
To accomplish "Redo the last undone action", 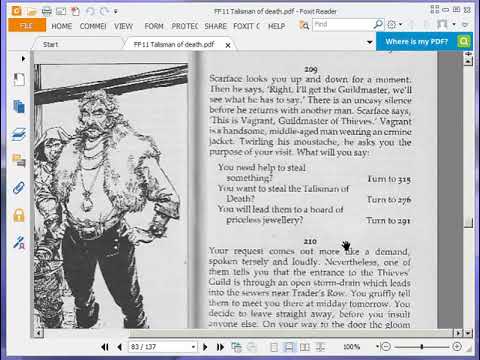I will click(x=104, y=12).
